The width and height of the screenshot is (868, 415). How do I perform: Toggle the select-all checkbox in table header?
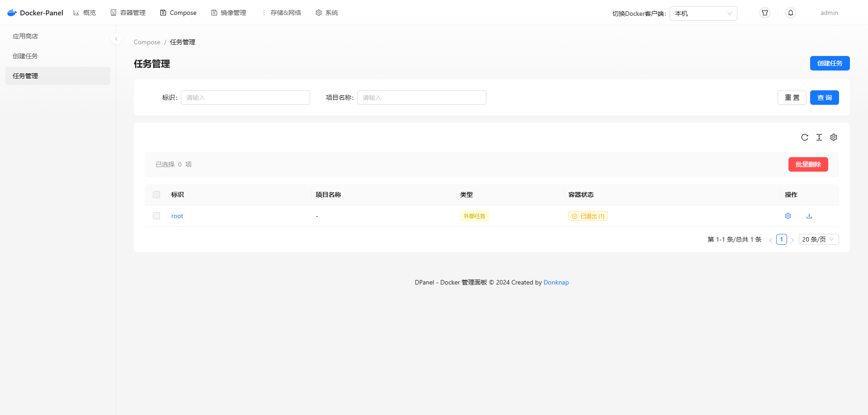(156, 195)
